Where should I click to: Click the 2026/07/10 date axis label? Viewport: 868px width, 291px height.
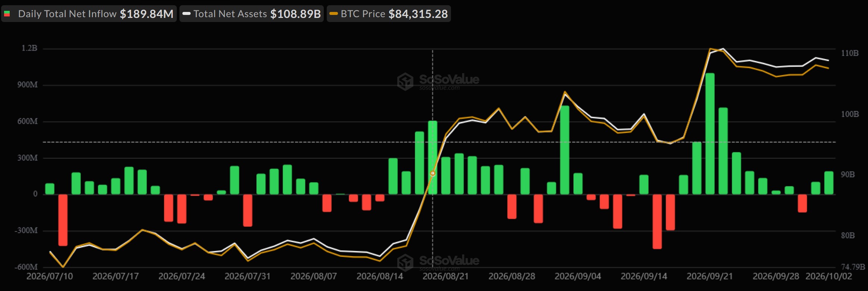pos(50,276)
